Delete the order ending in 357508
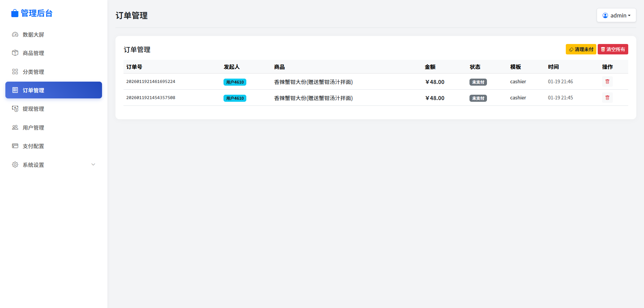Viewport: 644px width, 308px height. click(x=607, y=98)
